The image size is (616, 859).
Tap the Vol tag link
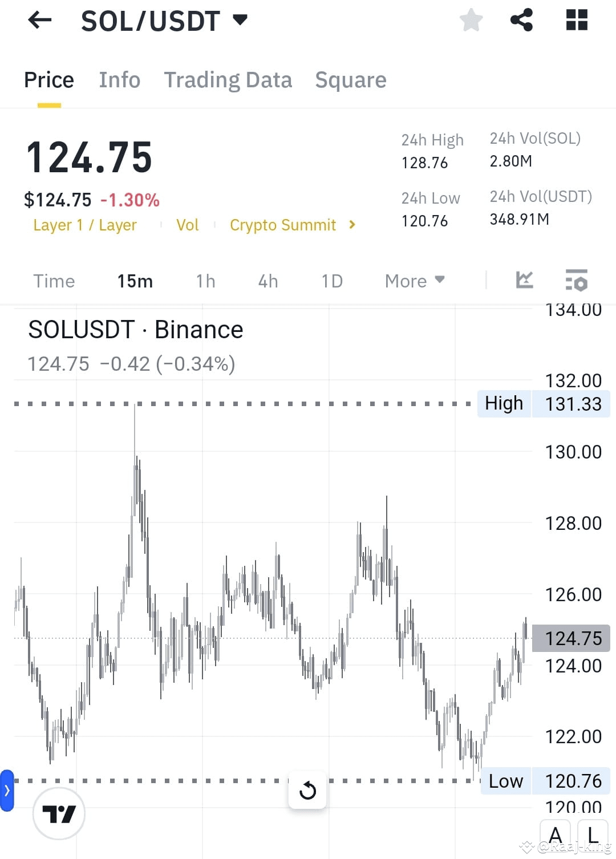coord(187,225)
